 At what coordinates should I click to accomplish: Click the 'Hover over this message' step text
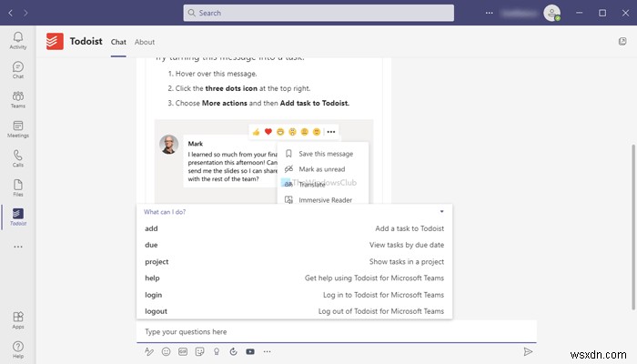click(217, 74)
